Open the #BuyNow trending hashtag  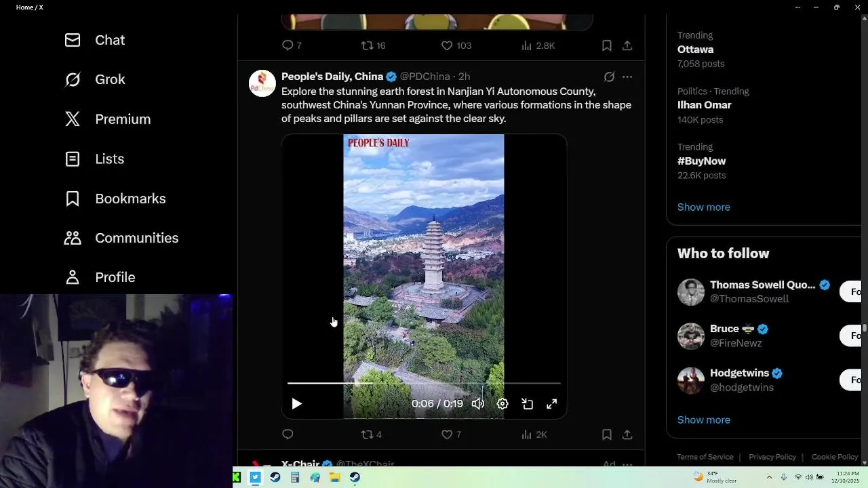701,161
